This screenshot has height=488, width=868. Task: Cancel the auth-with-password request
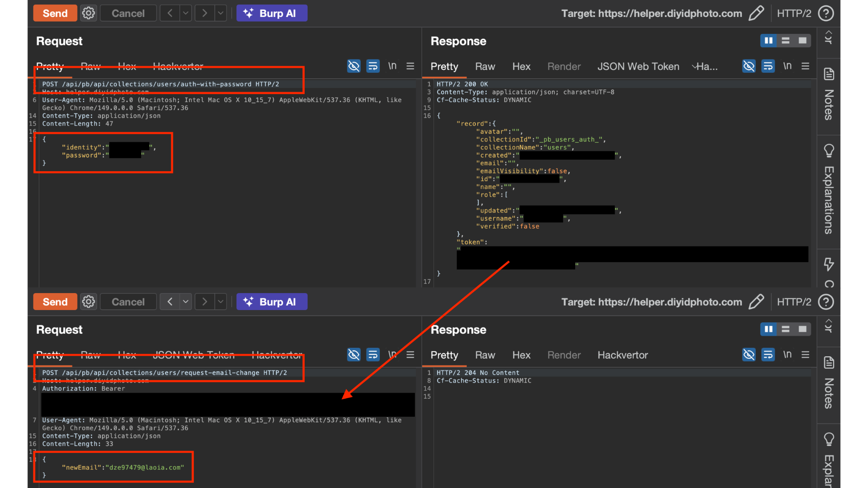[x=128, y=13]
